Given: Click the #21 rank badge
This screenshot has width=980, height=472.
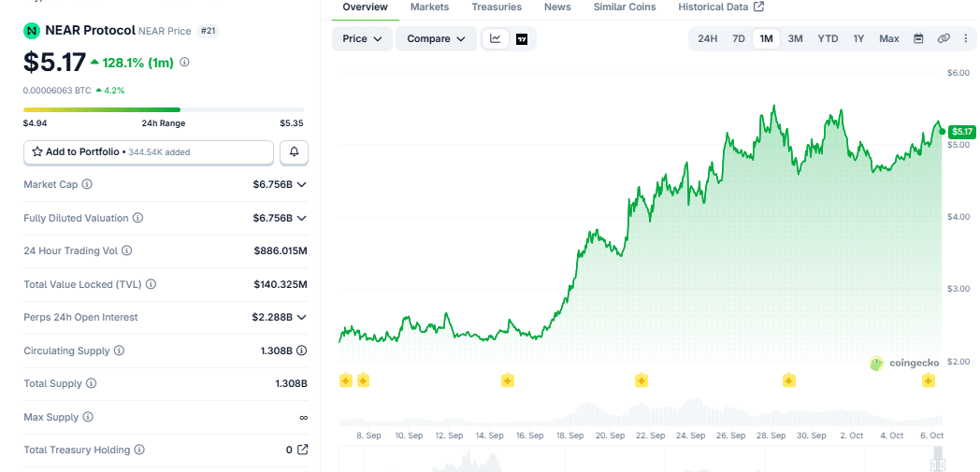Looking at the screenshot, I should point(209,31).
